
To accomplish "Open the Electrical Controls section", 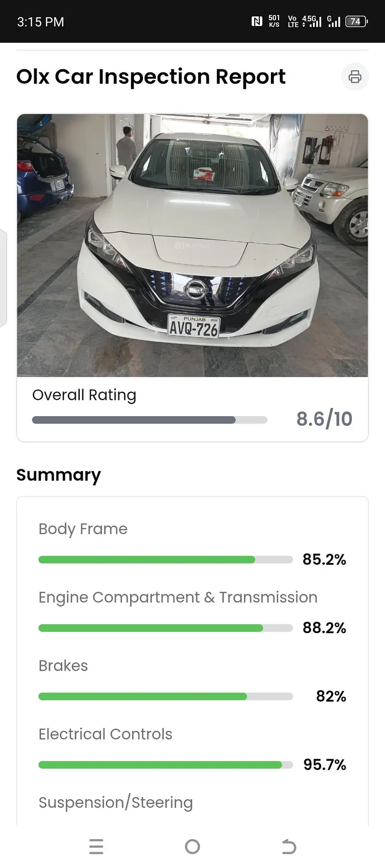I will click(x=105, y=734).
